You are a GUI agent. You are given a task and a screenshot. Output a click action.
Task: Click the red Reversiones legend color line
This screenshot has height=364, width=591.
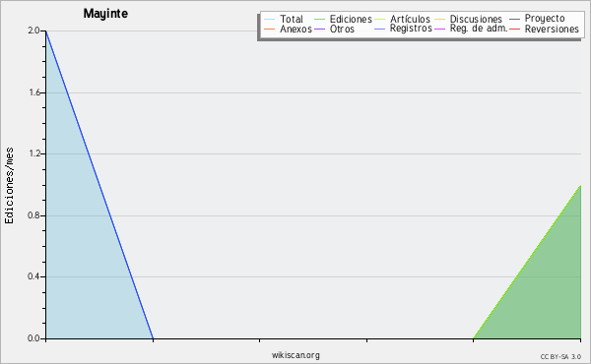click(514, 29)
